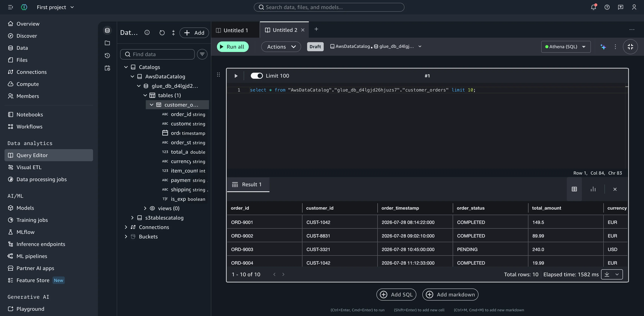Run cell #1 with play icon
This screenshot has height=316, width=644.
pyautogui.click(x=236, y=76)
